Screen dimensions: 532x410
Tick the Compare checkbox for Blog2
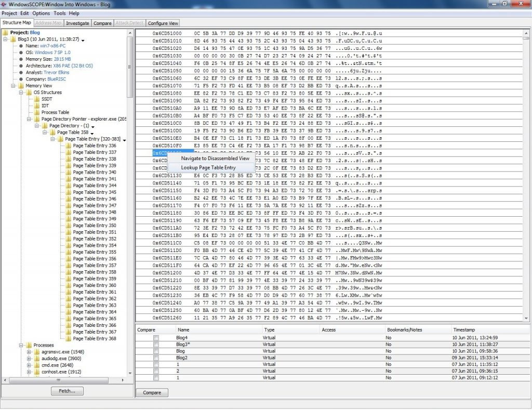(x=156, y=358)
